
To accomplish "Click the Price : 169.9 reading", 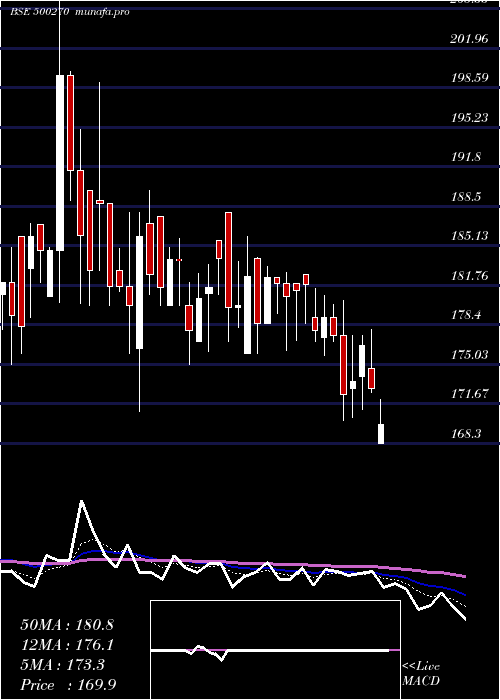I will point(69,685).
